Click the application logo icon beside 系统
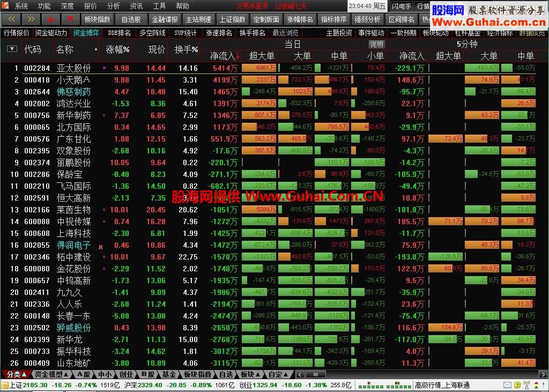Screen dimensions: 549x392 click(x=6, y=6)
